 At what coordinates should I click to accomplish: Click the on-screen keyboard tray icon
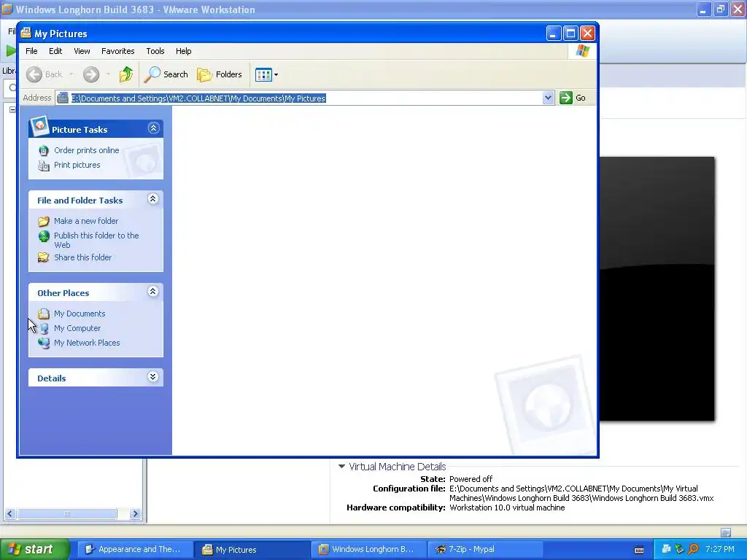point(639,550)
